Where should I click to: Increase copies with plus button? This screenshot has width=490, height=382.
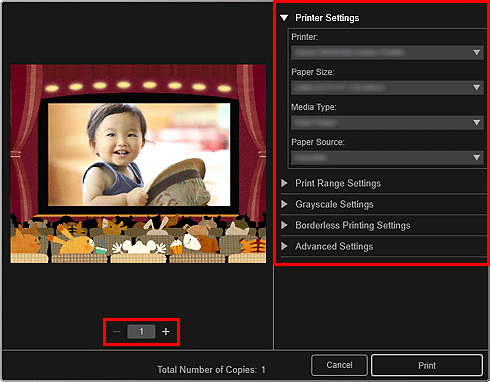[166, 332]
